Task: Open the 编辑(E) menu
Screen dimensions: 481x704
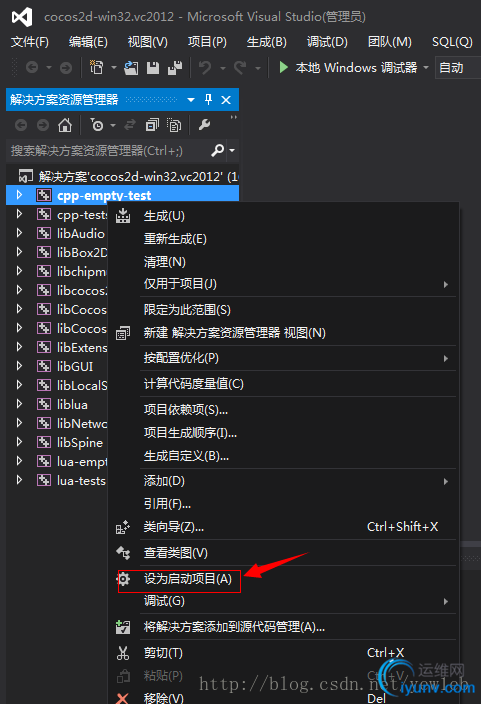Action: (x=88, y=42)
